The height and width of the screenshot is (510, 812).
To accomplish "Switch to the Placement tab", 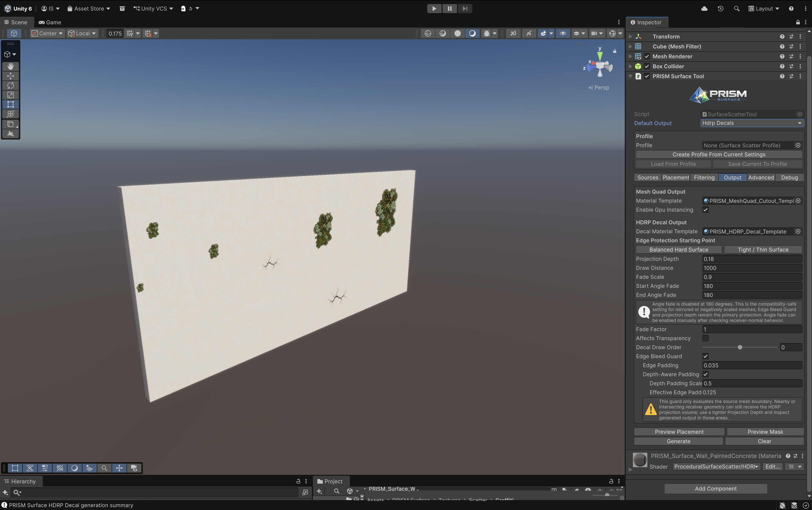I will (676, 177).
